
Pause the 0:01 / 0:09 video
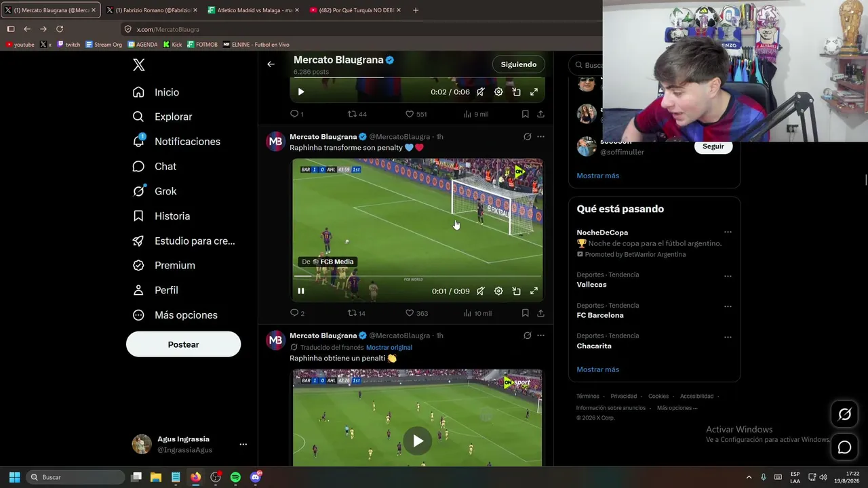coord(301,291)
